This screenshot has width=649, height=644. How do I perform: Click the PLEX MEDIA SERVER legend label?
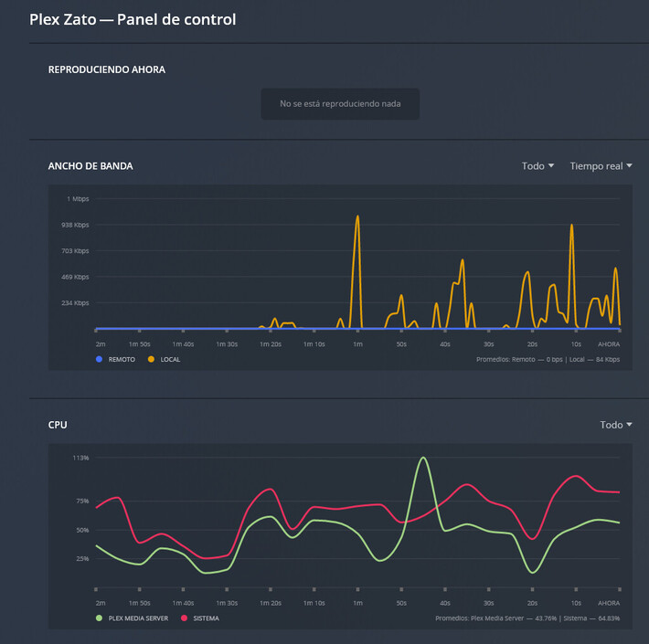pos(136,618)
